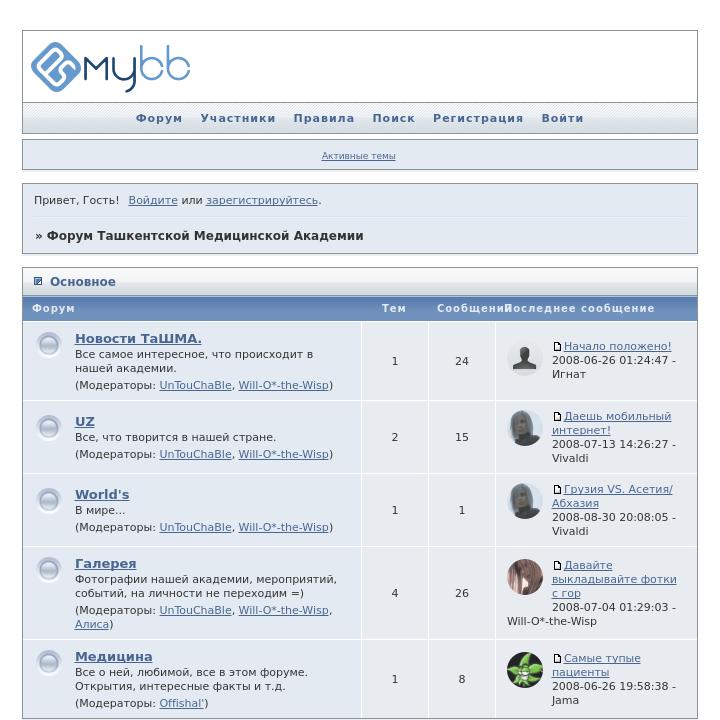This screenshot has height=720, width=720.
Task: Click the message count 15 in the UZ row
Action: tap(461, 437)
